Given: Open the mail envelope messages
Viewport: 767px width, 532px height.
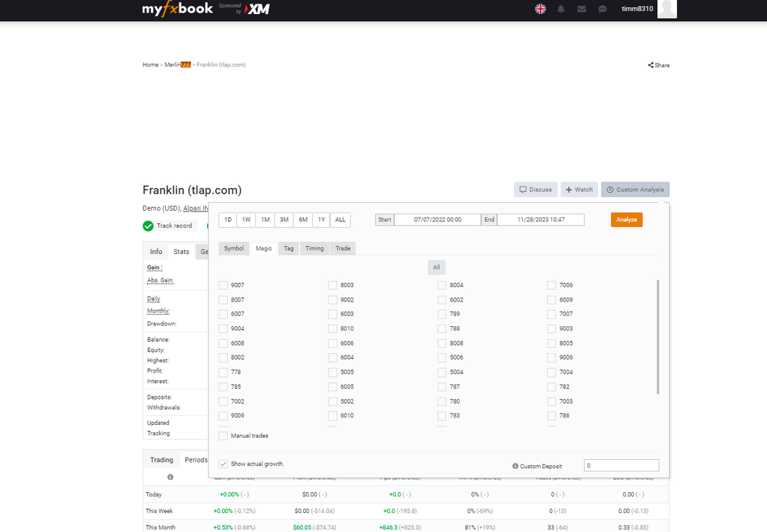Looking at the screenshot, I should pos(582,9).
